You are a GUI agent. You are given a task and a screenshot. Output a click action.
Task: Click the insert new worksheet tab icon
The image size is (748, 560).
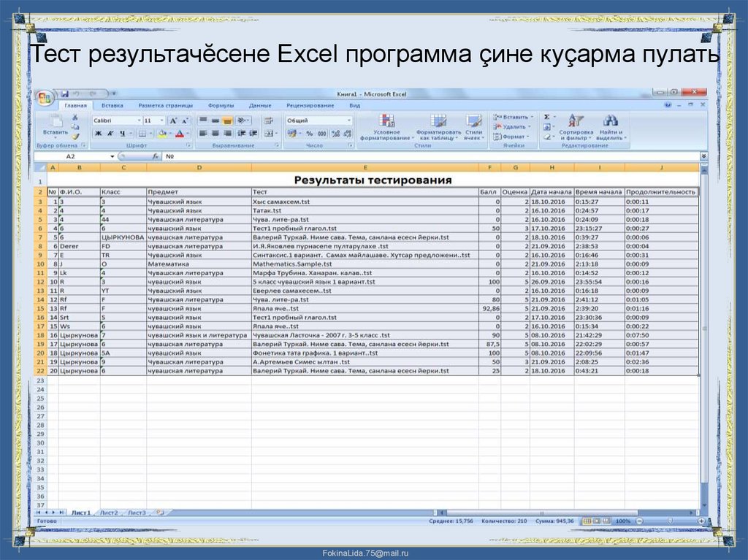point(160,513)
